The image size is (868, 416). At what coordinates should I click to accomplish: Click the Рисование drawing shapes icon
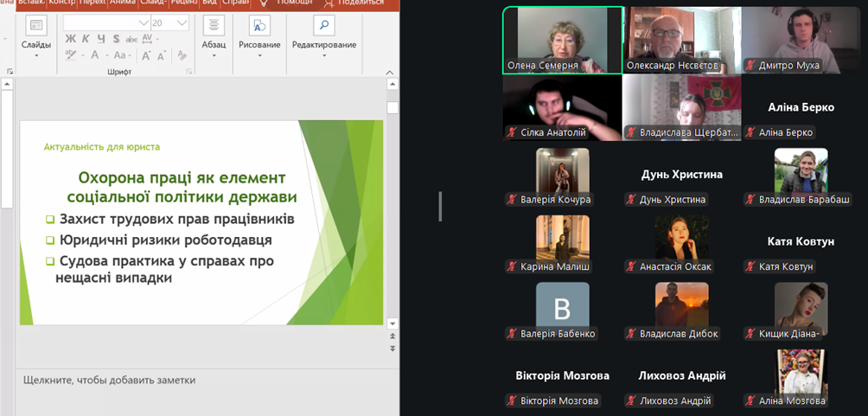click(x=259, y=26)
